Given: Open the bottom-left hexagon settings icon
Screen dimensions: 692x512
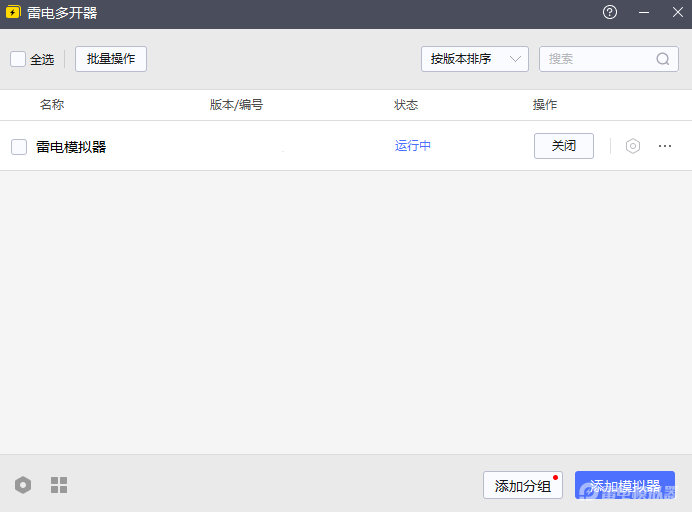Looking at the screenshot, I should point(23,485).
